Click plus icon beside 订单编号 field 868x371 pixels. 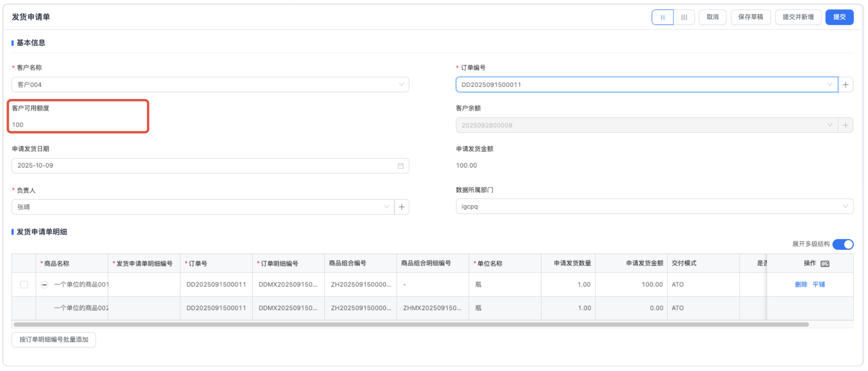click(x=846, y=85)
